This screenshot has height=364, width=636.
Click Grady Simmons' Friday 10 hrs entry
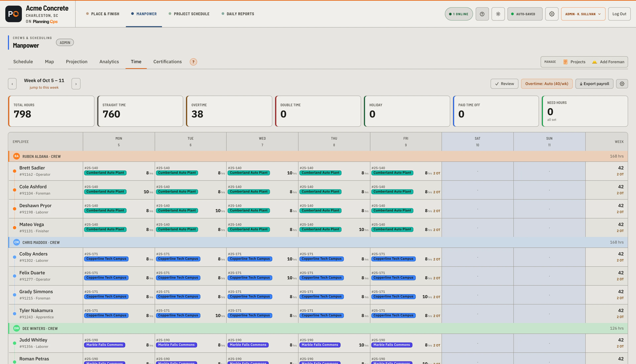(x=427, y=297)
